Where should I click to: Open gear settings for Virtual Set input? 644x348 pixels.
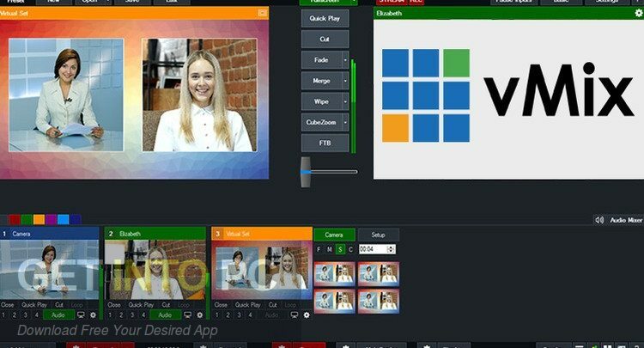307,315
